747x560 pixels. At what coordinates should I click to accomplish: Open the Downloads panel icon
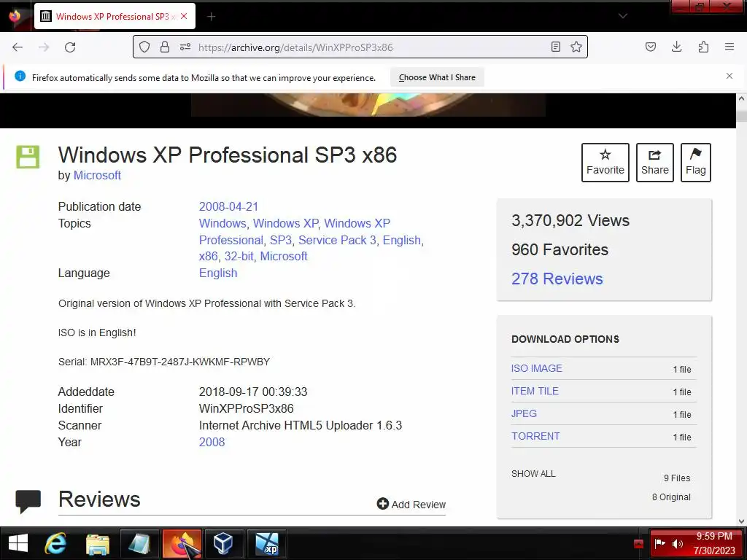tap(676, 47)
